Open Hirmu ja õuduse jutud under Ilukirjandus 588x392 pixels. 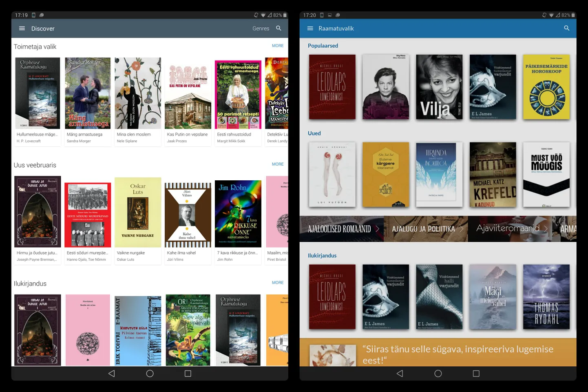38,330
